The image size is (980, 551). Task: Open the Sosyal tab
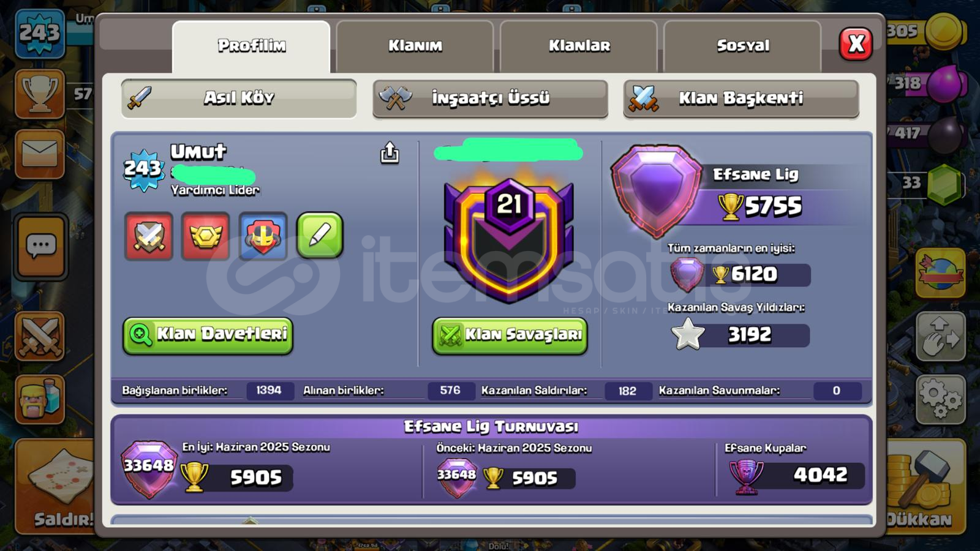click(x=742, y=47)
